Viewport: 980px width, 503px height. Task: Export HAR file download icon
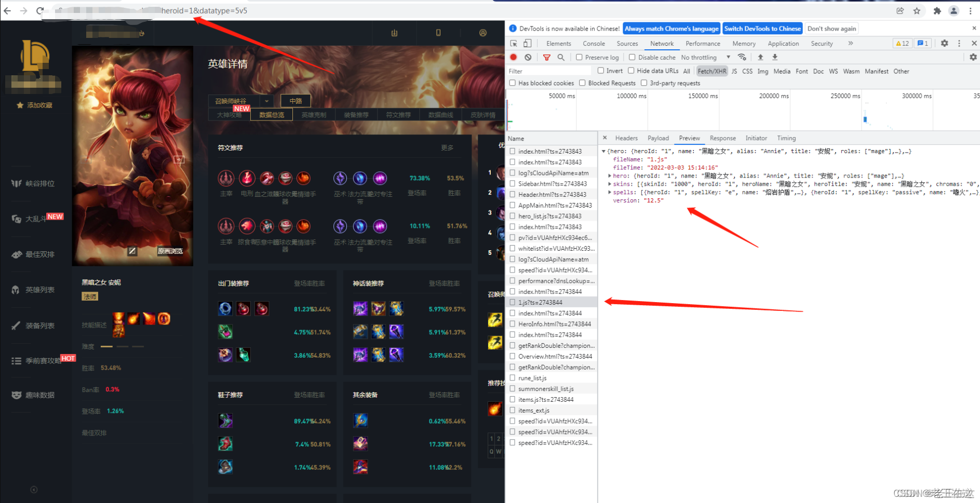point(775,57)
